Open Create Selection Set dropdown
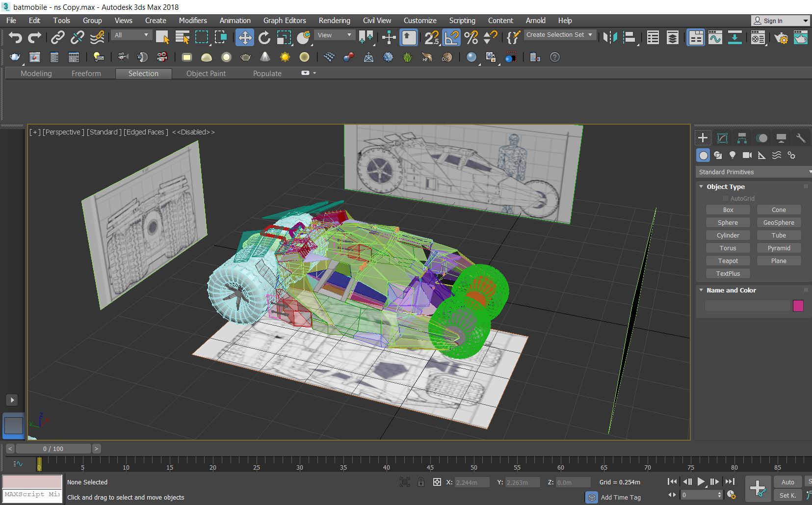The height and width of the screenshot is (505, 812). click(x=560, y=35)
